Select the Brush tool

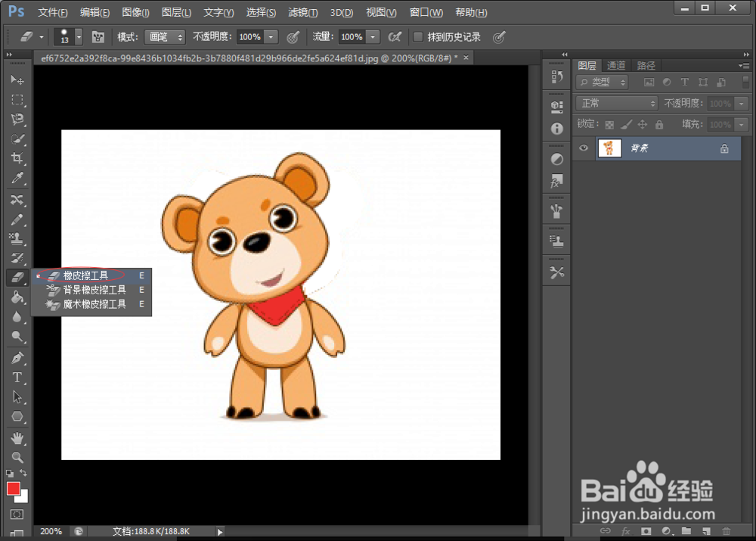[17, 219]
